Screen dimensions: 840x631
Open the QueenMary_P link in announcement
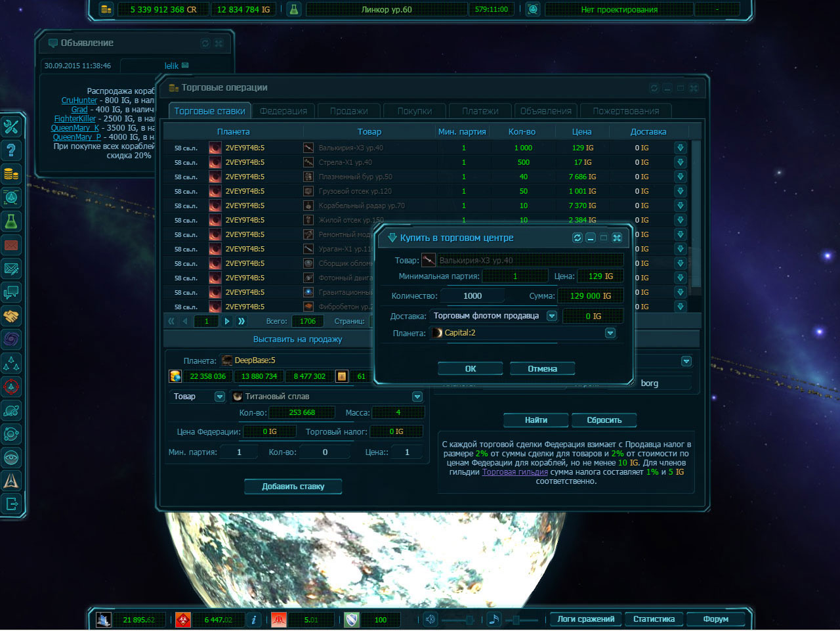pyautogui.click(x=77, y=137)
